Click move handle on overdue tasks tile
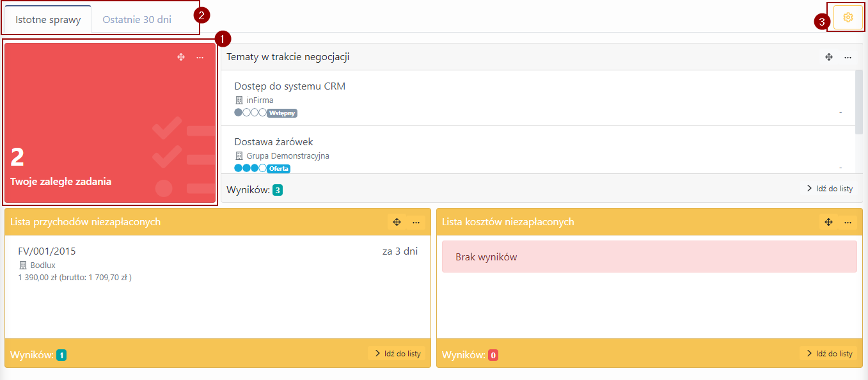The width and height of the screenshot is (868, 380). [181, 57]
